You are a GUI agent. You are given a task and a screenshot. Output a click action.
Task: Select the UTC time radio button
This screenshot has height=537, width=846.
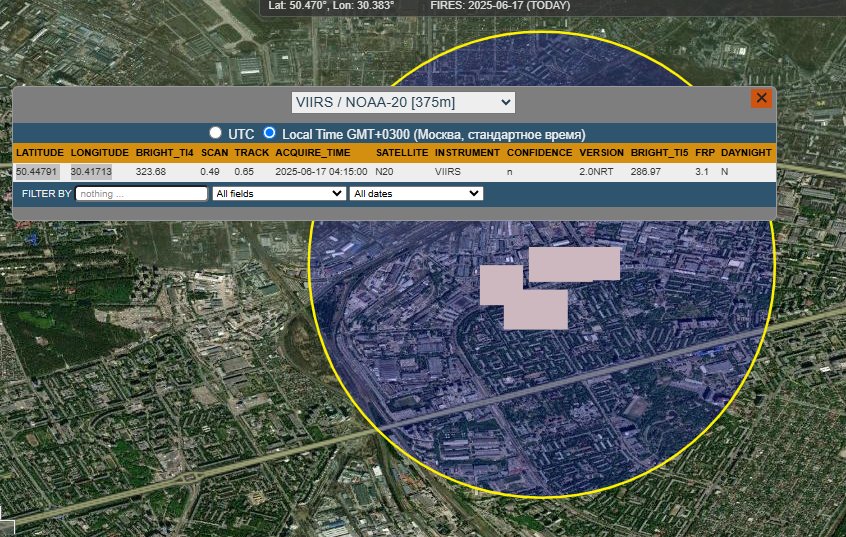(x=215, y=133)
